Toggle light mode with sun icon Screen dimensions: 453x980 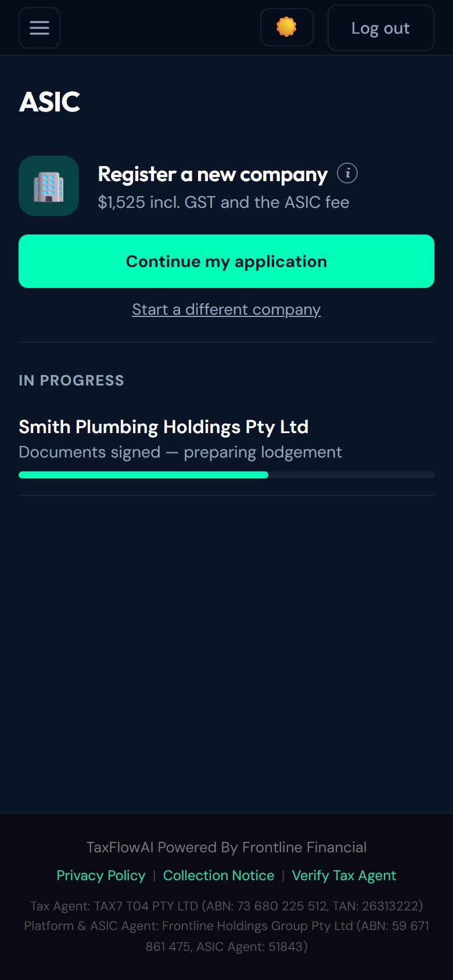pyautogui.click(x=287, y=27)
